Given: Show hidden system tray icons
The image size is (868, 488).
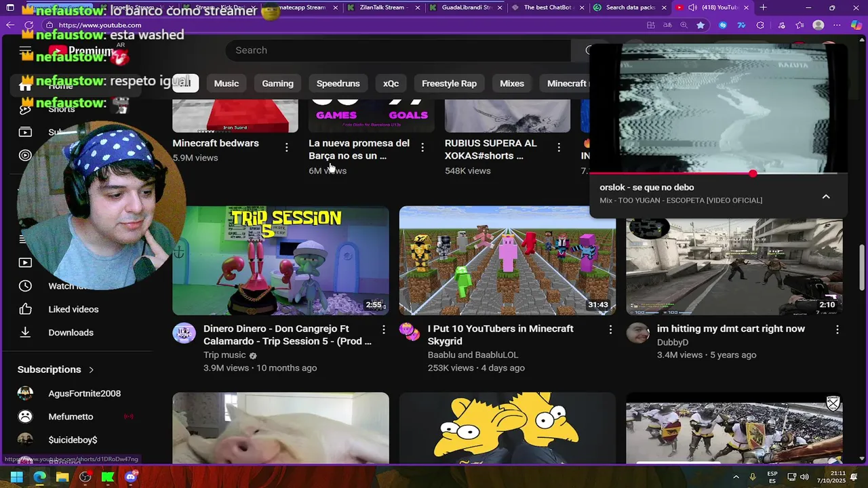Looking at the screenshot, I should tap(736, 477).
